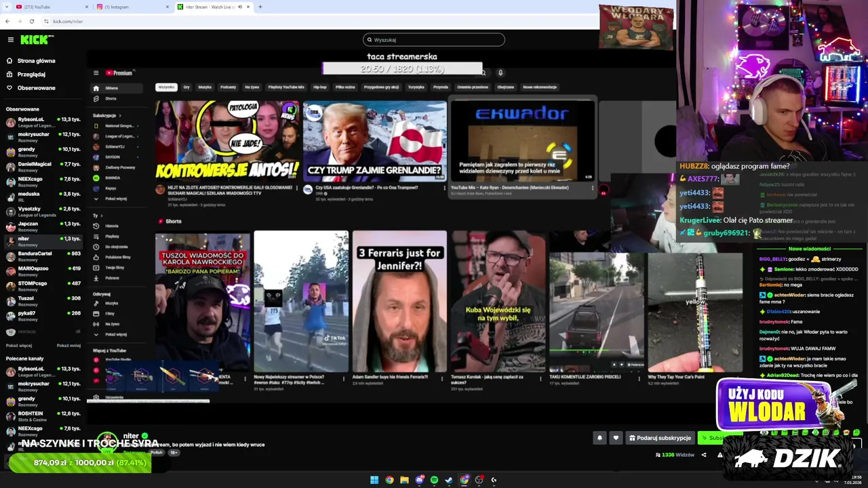Expand the Ty section arrow in stream

(x=100, y=216)
